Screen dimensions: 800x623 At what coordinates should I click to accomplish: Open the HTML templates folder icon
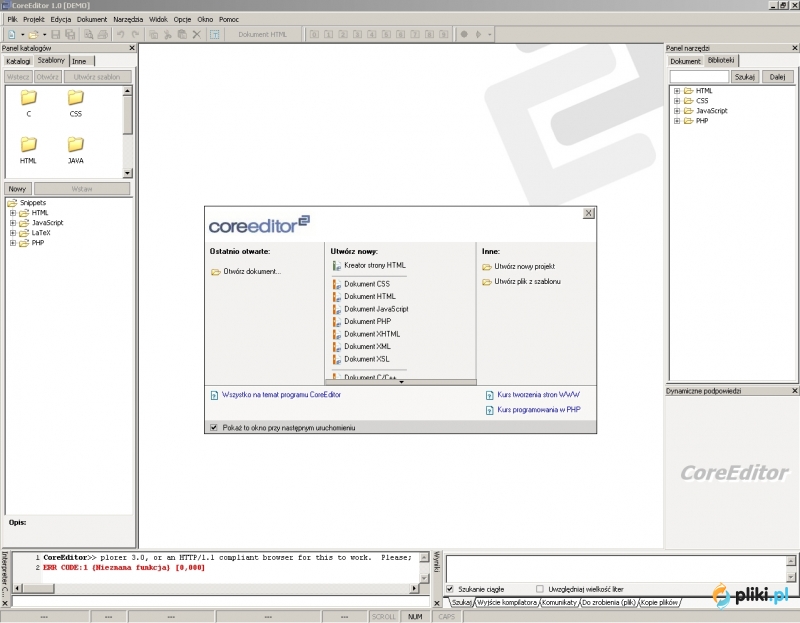pos(29,144)
